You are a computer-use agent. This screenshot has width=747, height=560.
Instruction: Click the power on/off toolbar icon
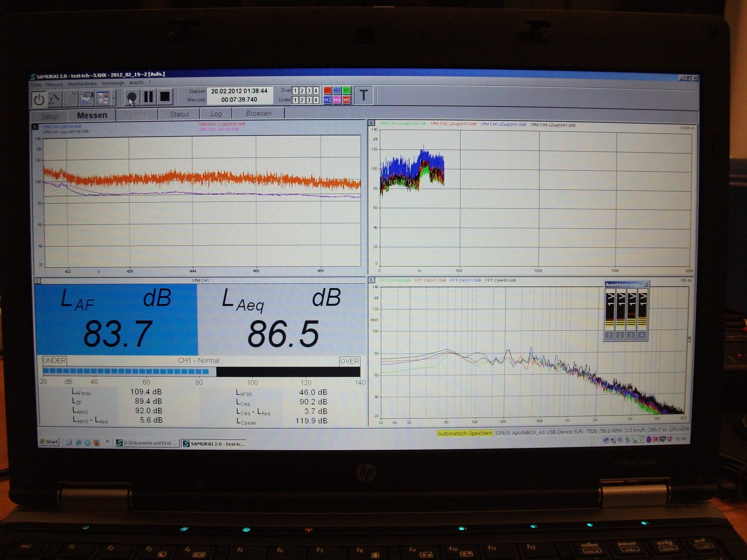point(39,99)
